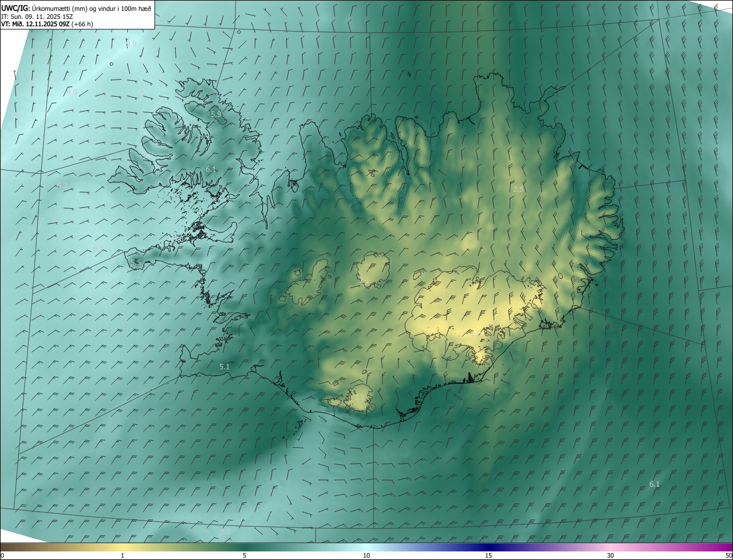Viewport: 733px width, 560px height.
Task: Click the 'UWC/IG:' map title text
Action: [x=15, y=8]
